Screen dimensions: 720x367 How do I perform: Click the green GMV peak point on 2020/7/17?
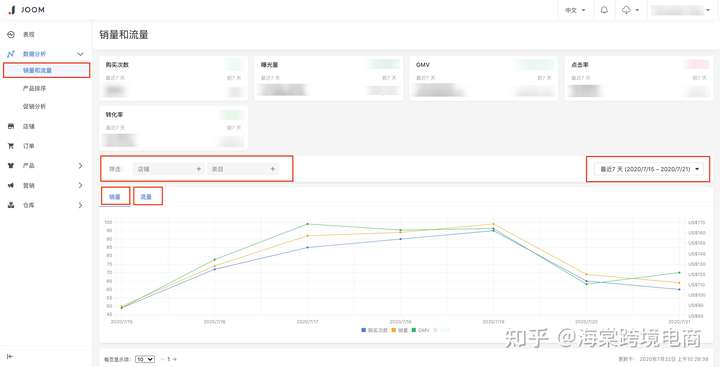pyautogui.click(x=308, y=224)
